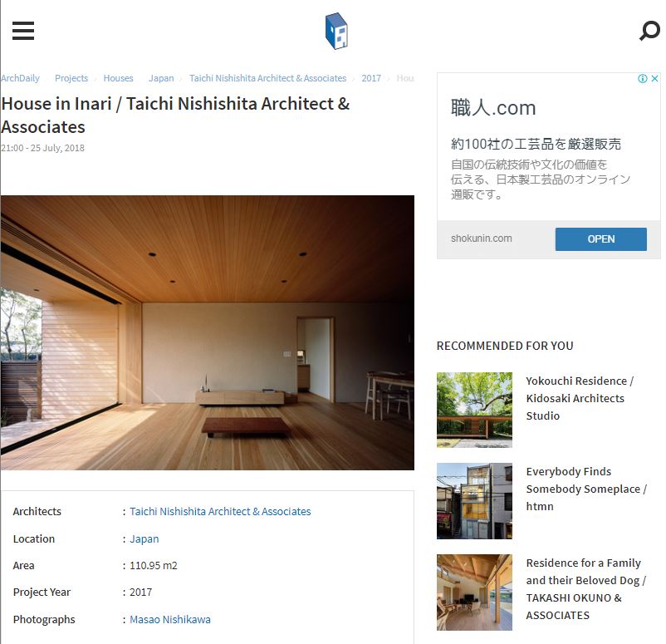Click the OPEN ad button
This screenshot has width=666, height=644.
point(600,238)
